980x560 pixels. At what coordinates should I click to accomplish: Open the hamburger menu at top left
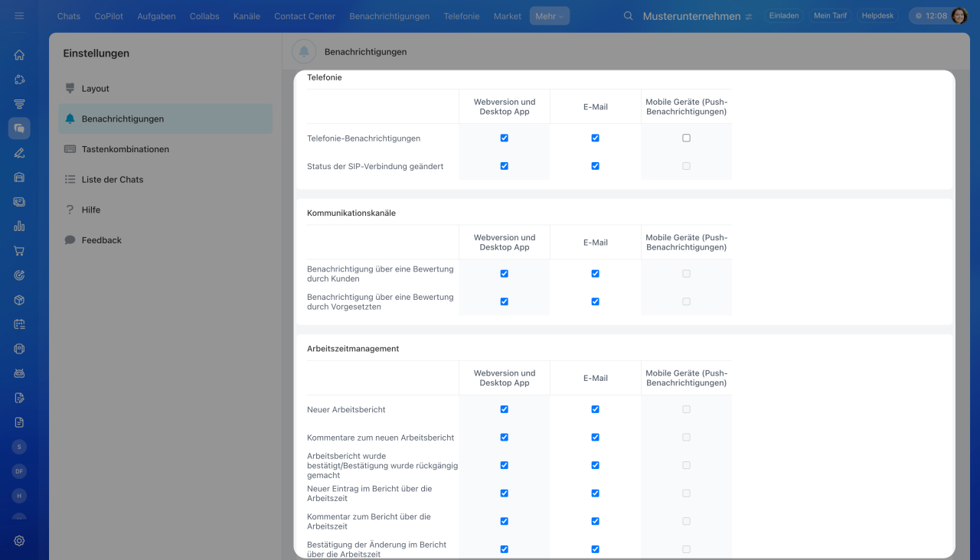19,15
